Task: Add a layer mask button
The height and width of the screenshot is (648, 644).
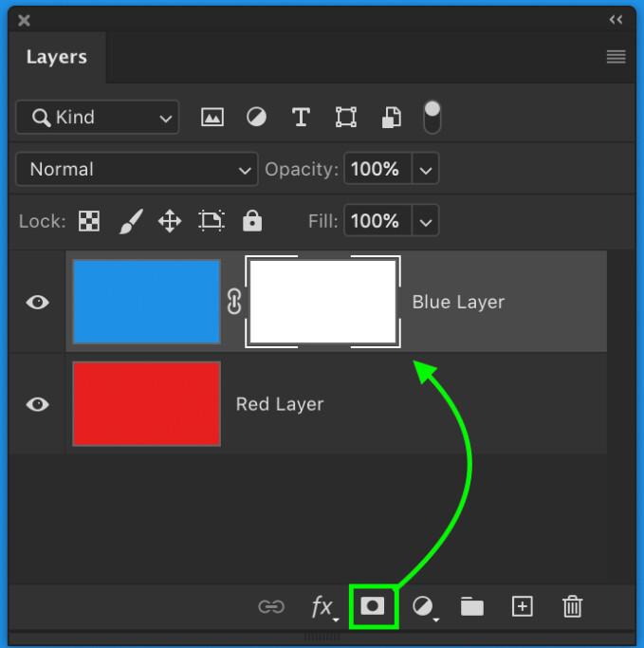Action: (x=373, y=606)
